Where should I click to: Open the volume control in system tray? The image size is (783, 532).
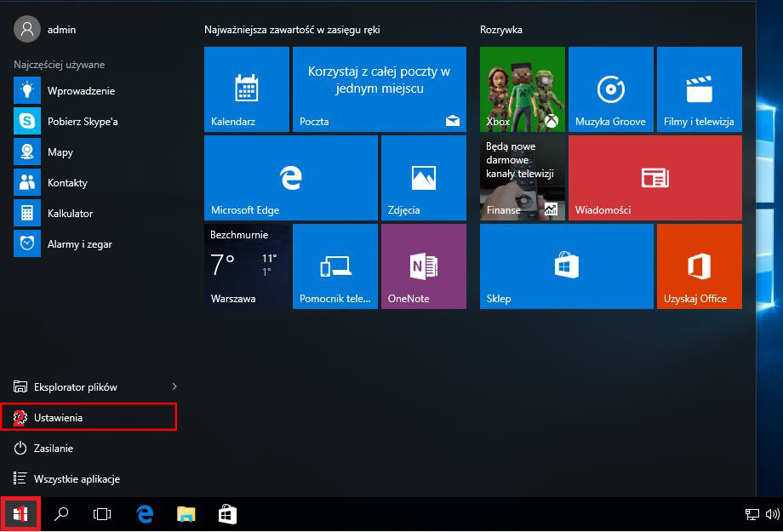pos(772,514)
